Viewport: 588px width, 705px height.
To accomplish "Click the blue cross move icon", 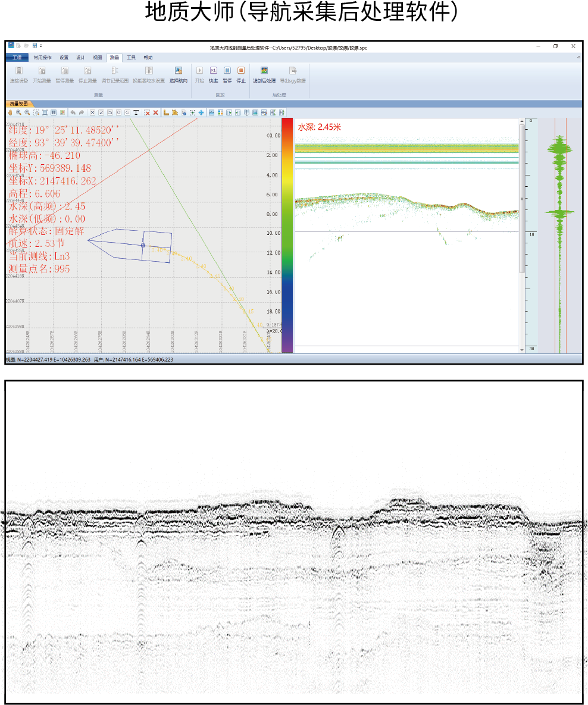I will [x=201, y=112].
